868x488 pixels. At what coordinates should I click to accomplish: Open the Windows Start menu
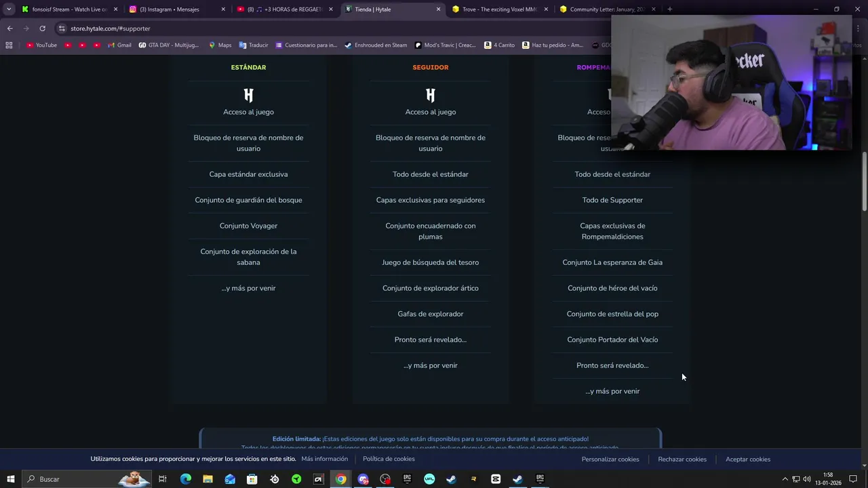[10, 479]
